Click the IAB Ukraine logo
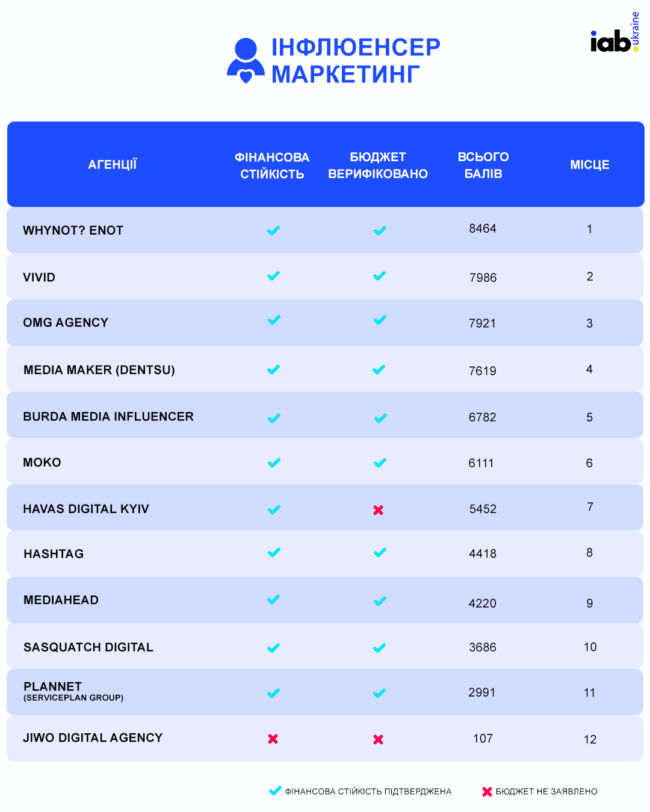650x812 pixels. [614, 35]
